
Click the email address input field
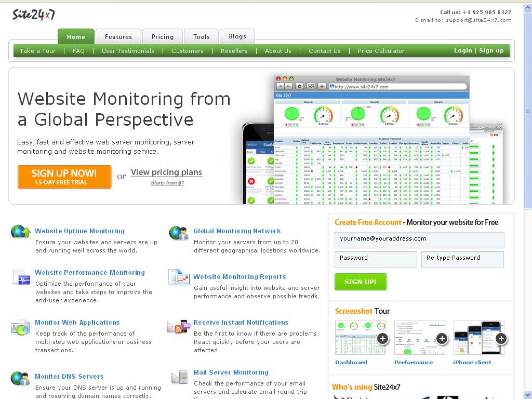(419, 240)
